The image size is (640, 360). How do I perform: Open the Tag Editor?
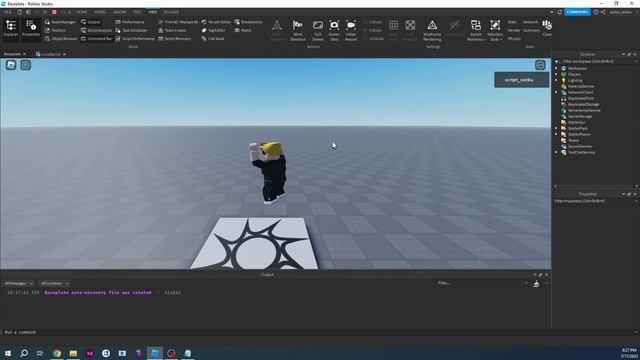[213, 30]
